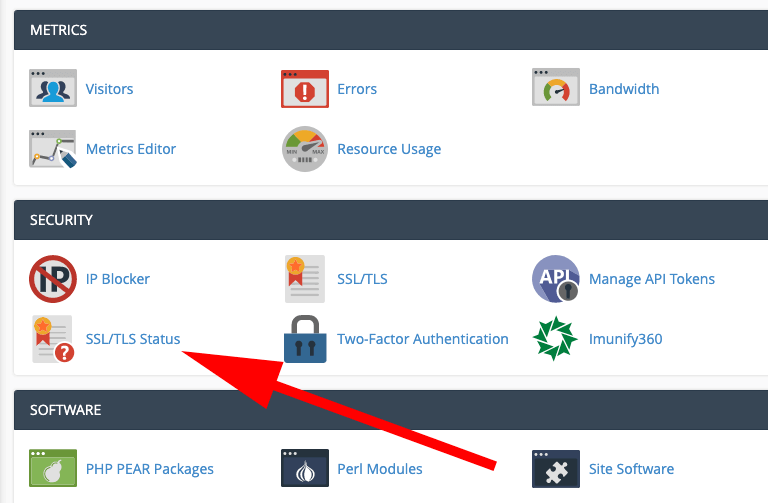Screen dimensions: 768x503
Task: Click the SSL/TLS Status link
Action: [133, 339]
